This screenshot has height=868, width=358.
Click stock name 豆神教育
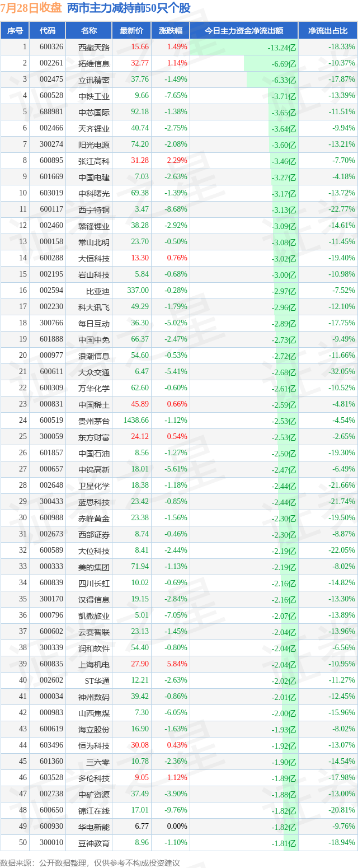coord(94,843)
